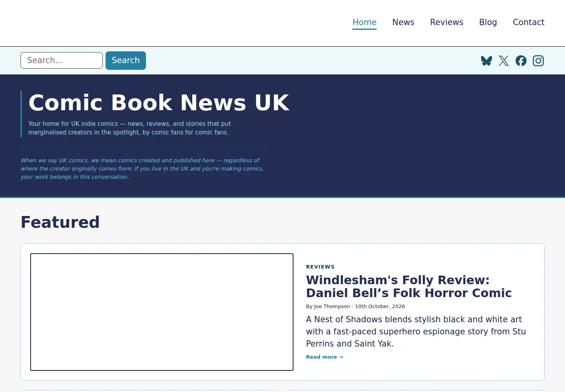This screenshot has height=392, width=565.
Task: Open the featured article image thumbnail
Action: [x=162, y=312]
